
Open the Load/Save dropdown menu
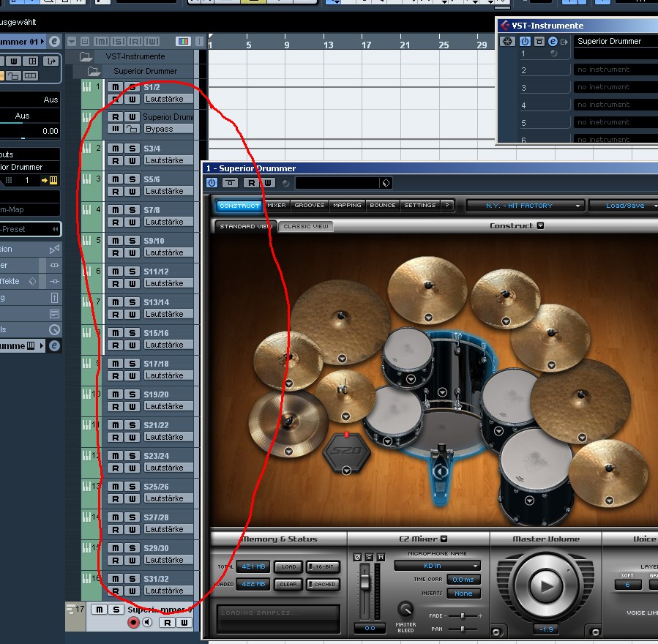pyautogui.click(x=624, y=206)
